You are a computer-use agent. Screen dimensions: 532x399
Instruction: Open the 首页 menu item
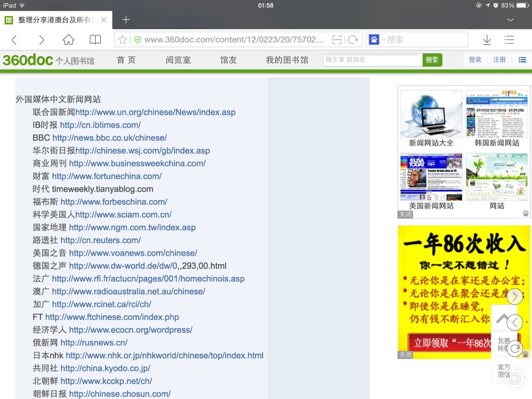(126, 60)
